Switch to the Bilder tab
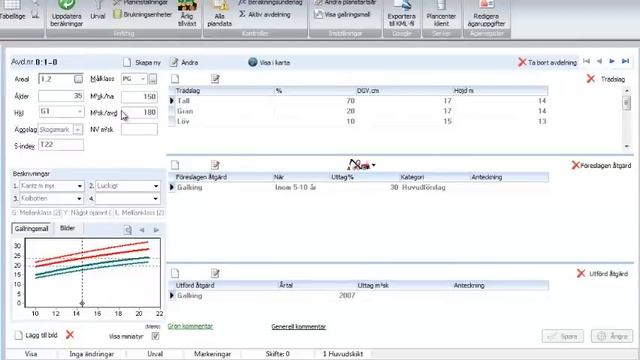The image size is (640, 360). 67,228
